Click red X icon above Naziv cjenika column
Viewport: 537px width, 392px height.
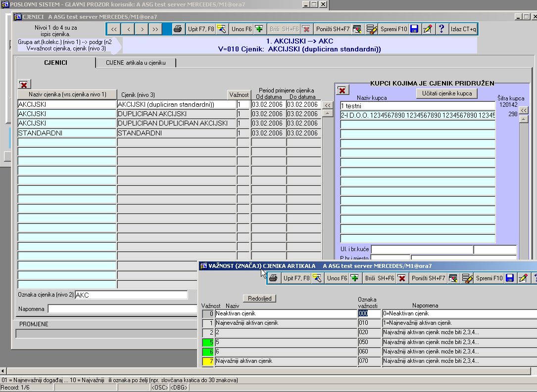tap(24, 84)
